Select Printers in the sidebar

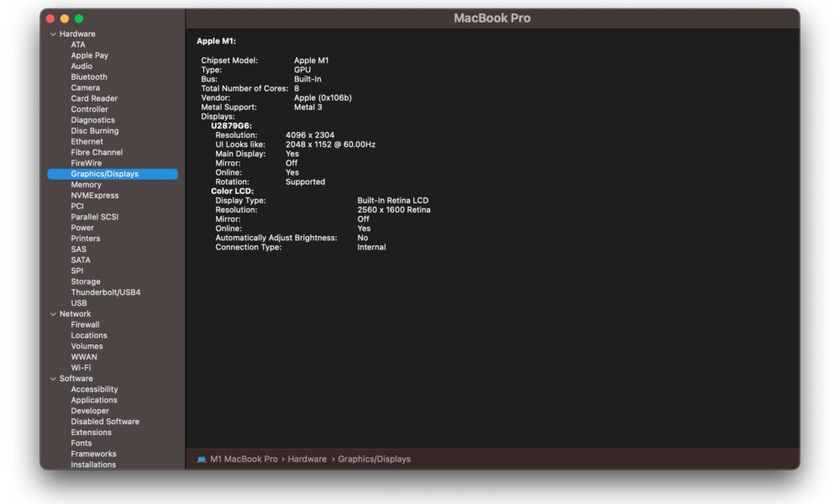tap(85, 239)
